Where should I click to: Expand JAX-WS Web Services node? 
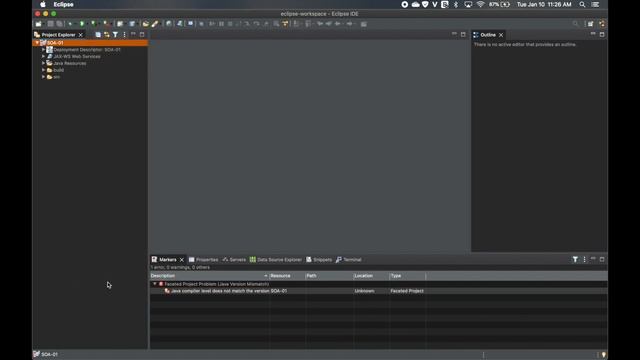(43, 56)
